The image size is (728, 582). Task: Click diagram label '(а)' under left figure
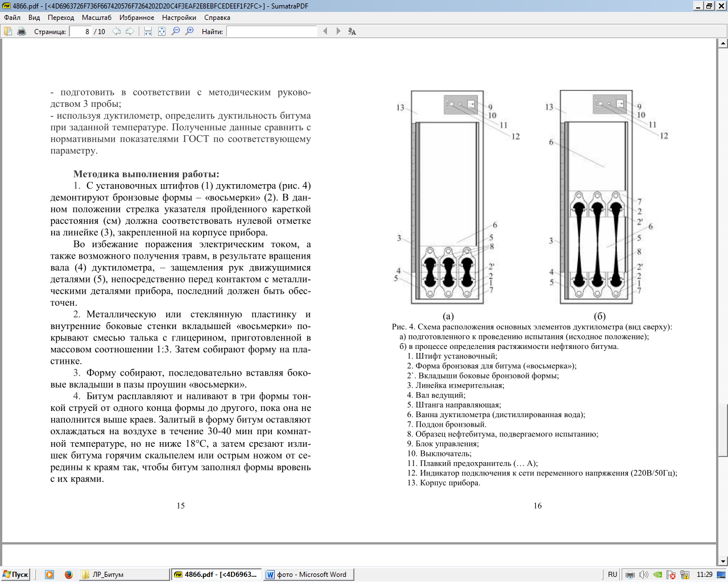448,316
